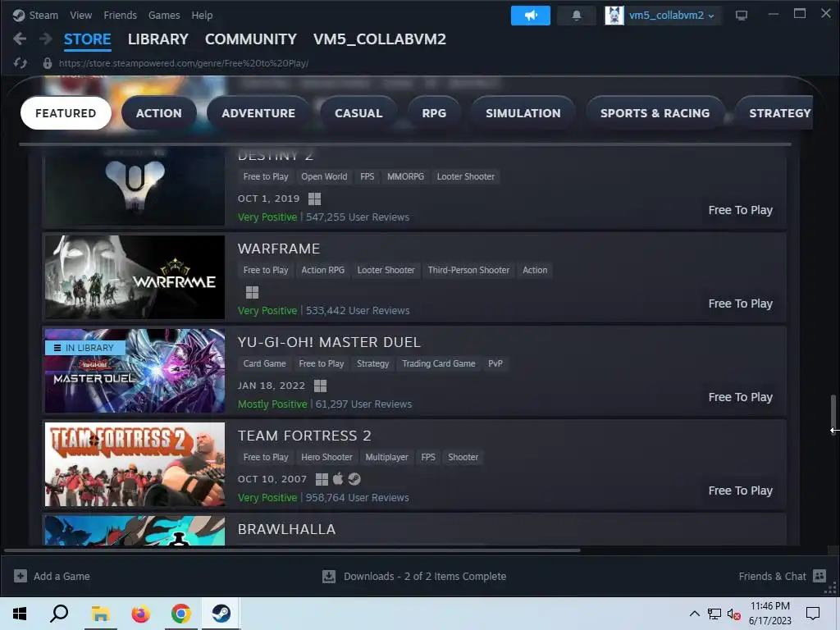
Task: Click the vm5_collabvm2 profile avatar
Action: click(x=614, y=16)
